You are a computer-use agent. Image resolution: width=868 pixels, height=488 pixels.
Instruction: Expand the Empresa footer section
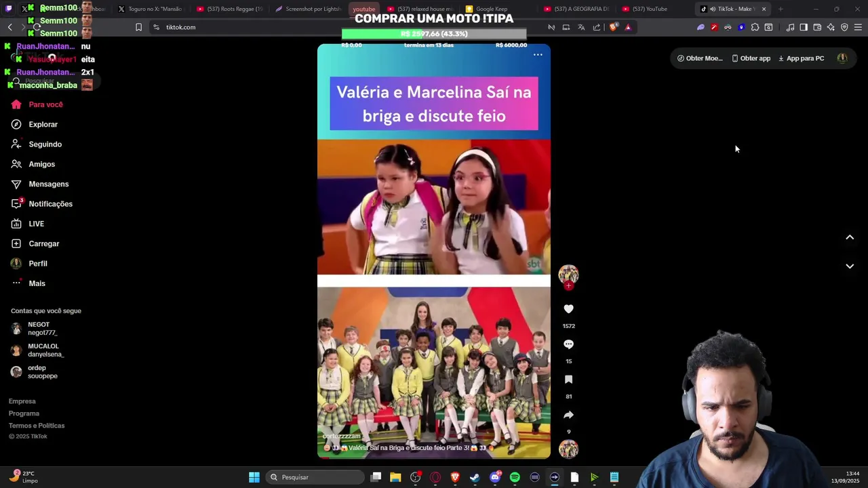[x=22, y=401]
